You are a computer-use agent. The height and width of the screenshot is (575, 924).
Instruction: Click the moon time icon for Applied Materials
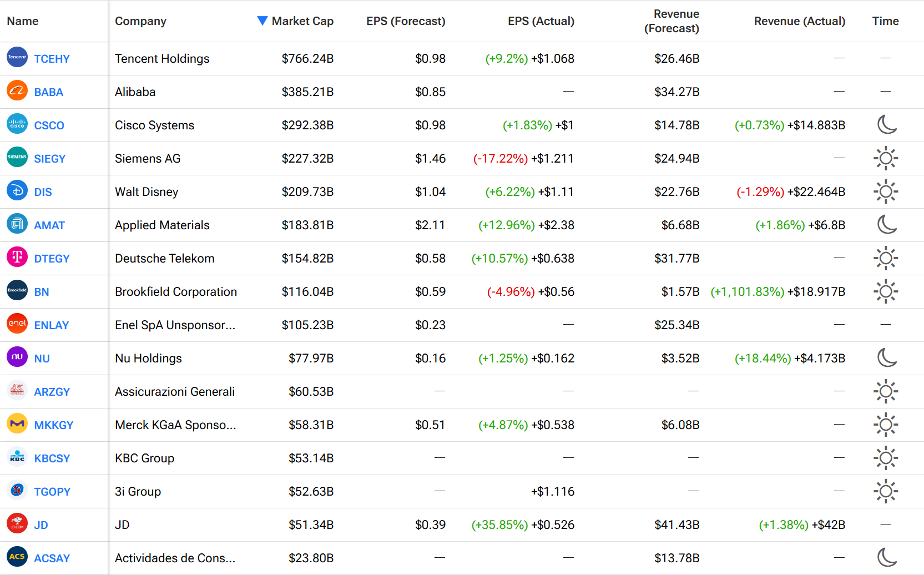886,224
